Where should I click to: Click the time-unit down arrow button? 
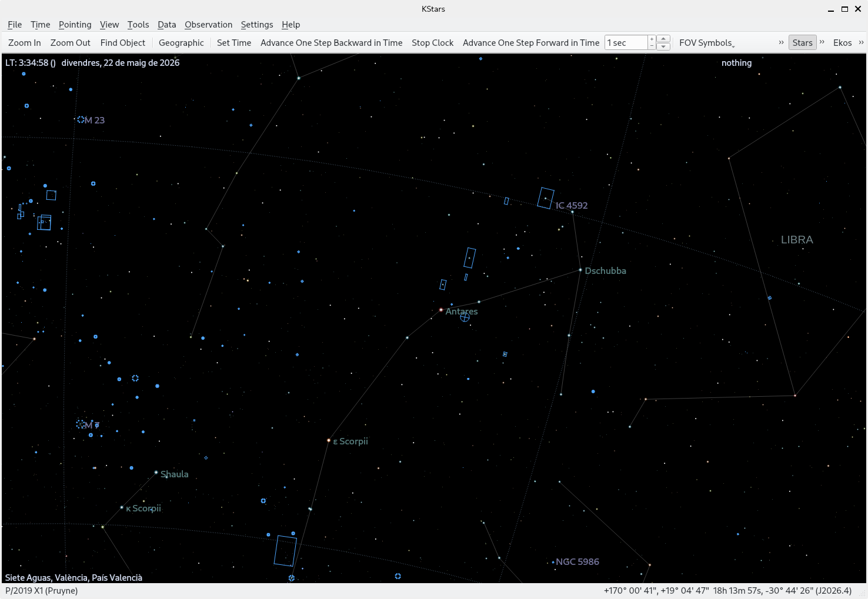click(663, 46)
